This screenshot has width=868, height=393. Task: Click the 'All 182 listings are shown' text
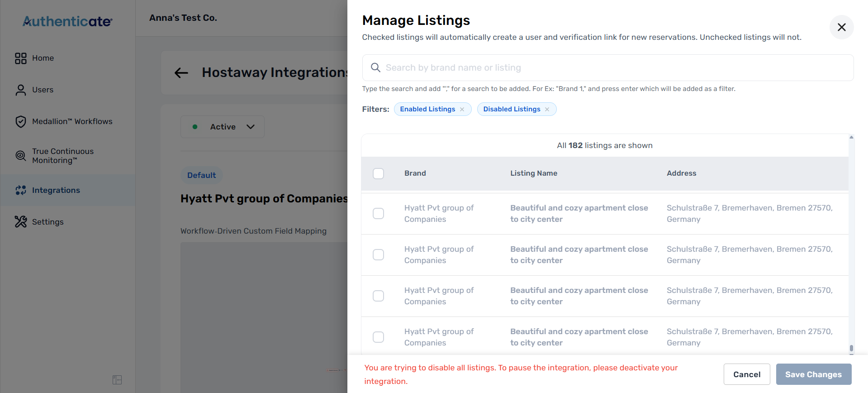pyautogui.click(x=605, y=145)
